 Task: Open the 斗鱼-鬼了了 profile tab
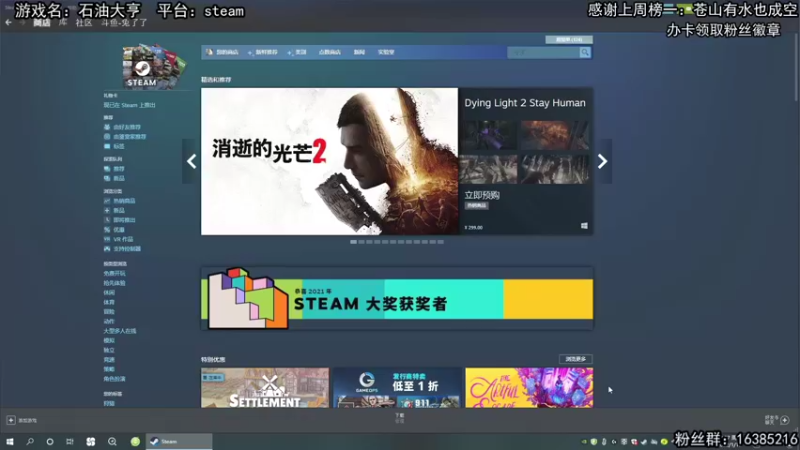pyautogui.click(x=124, y=22)
